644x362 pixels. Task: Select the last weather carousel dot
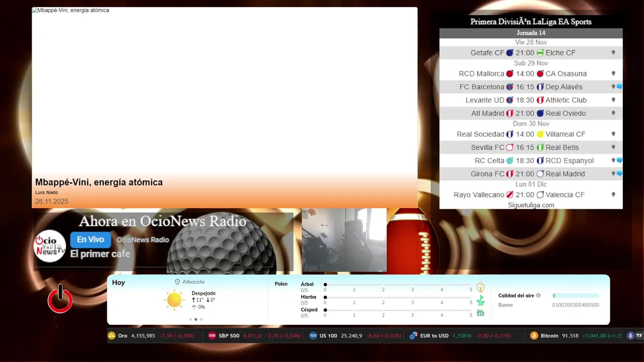tap(201, 319)
